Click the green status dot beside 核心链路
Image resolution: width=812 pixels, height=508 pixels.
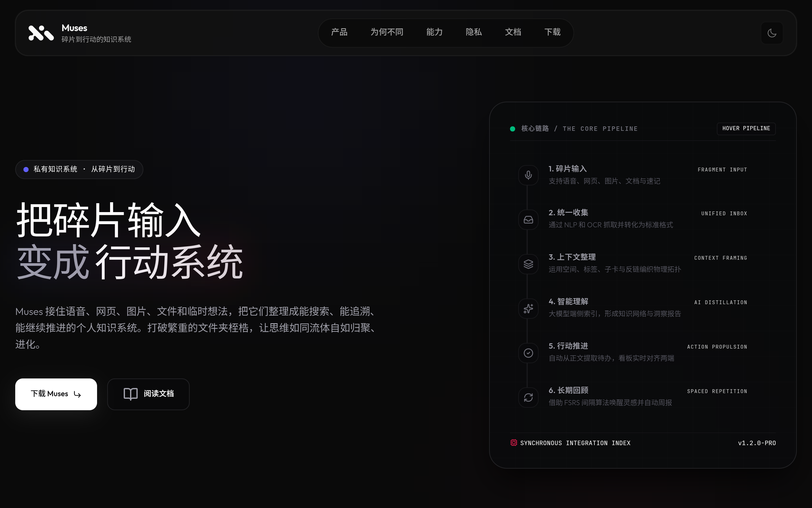512,129
